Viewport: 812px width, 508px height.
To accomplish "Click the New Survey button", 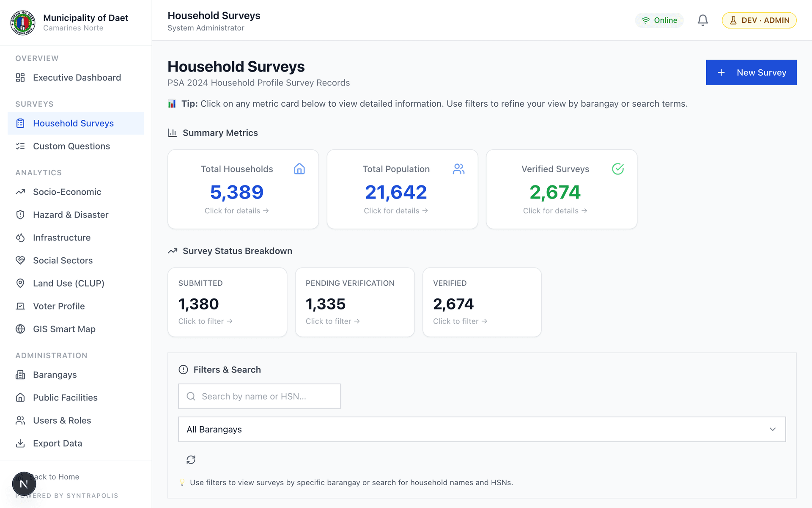I will [x=751, y=72].
